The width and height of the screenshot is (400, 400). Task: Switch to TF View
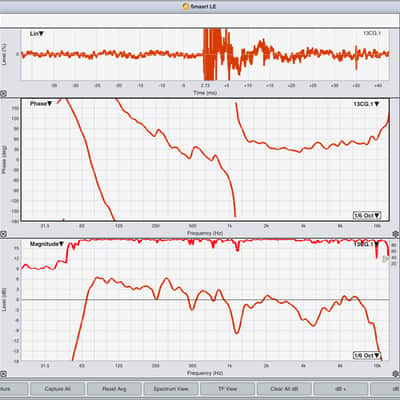[227, 389]
